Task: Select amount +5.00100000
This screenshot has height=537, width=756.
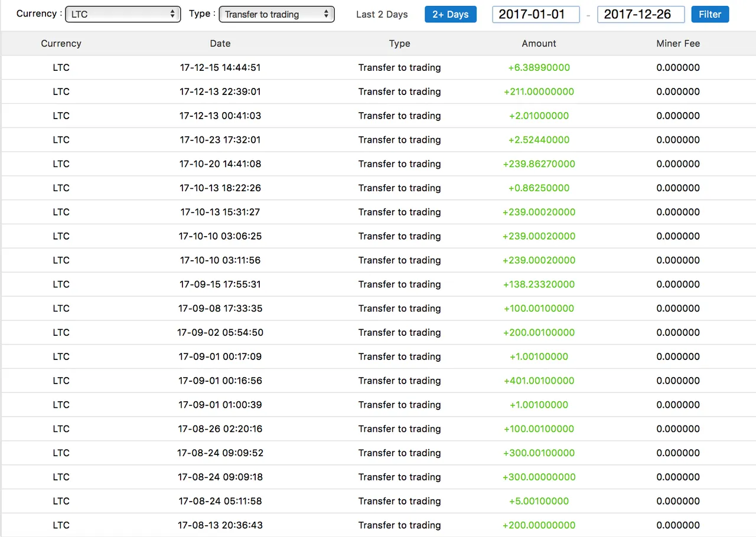Action: 539,502
